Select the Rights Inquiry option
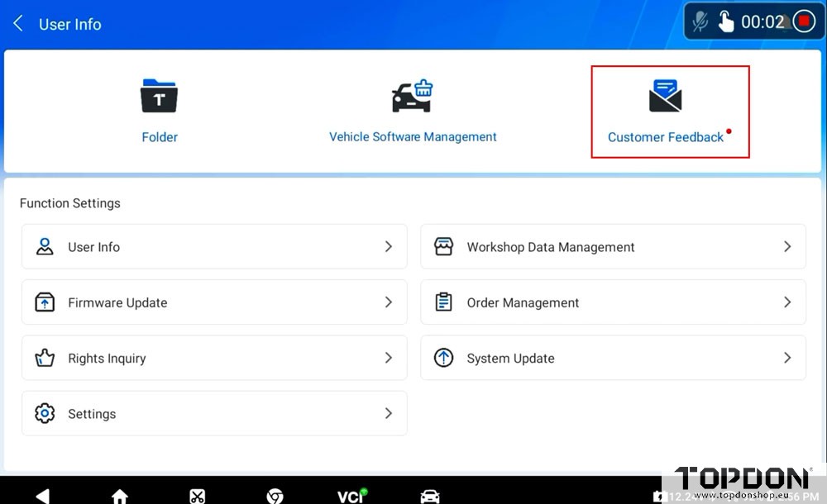Image resolution: width=827 pixels, height=504 pixels. [214, 358]
